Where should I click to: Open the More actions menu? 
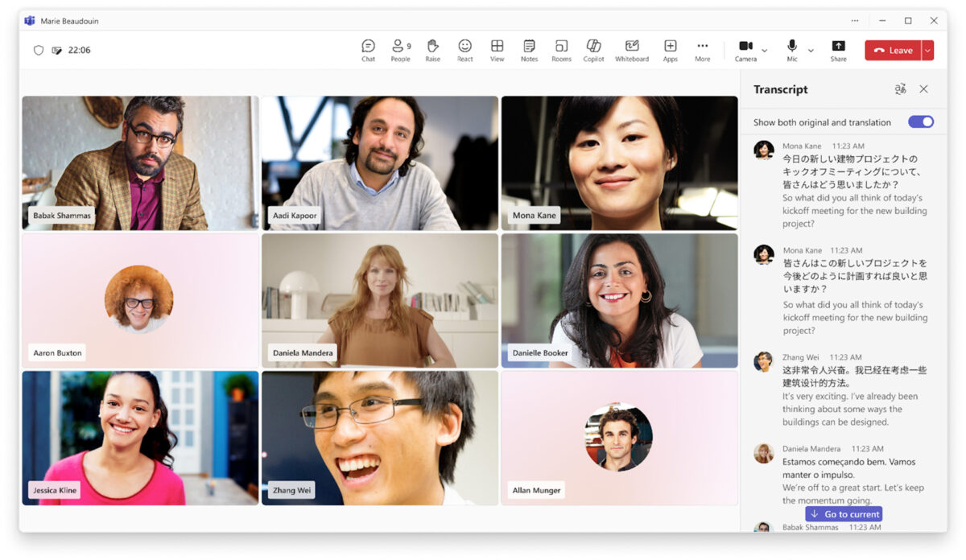tap(702, 50)
